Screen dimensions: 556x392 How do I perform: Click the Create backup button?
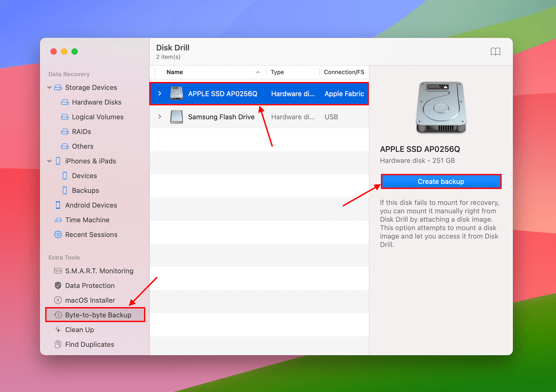click(441, 181)
